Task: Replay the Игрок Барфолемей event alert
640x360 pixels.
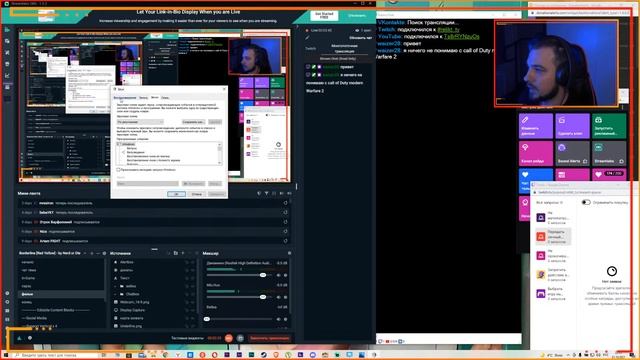Action: tap(285, 222)
